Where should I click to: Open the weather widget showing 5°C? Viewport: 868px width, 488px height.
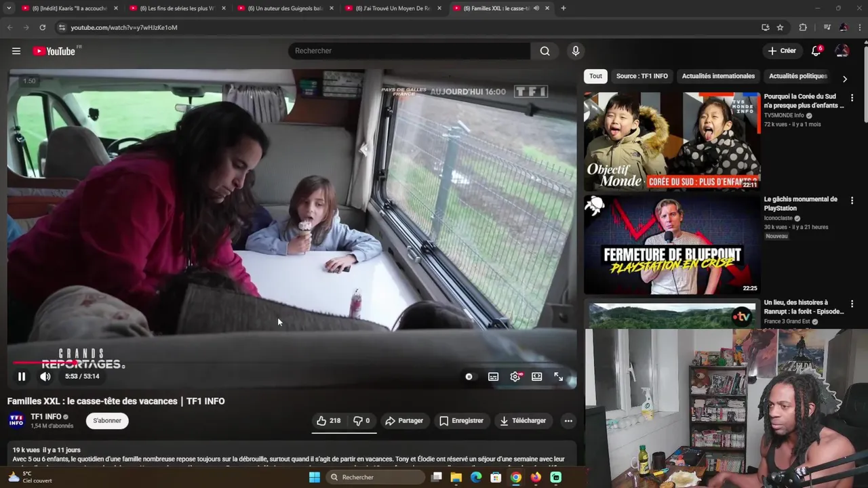click(30, 477)
